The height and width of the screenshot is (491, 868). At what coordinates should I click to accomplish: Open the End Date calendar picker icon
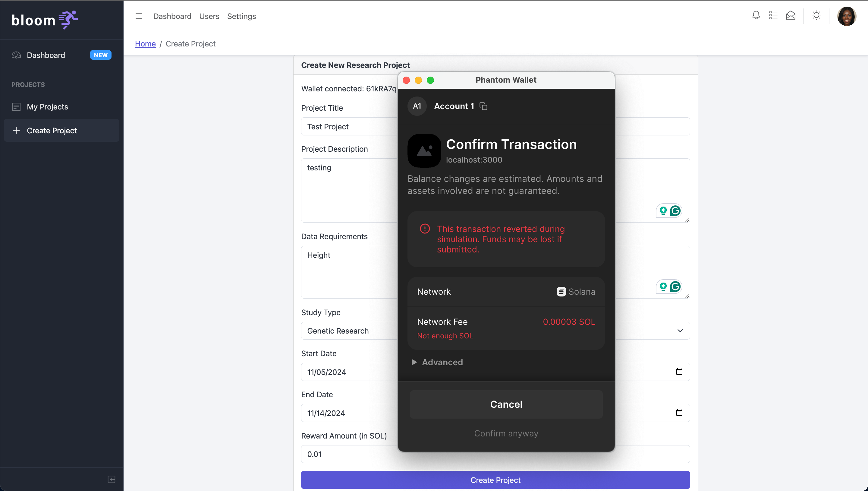point(679,413)
